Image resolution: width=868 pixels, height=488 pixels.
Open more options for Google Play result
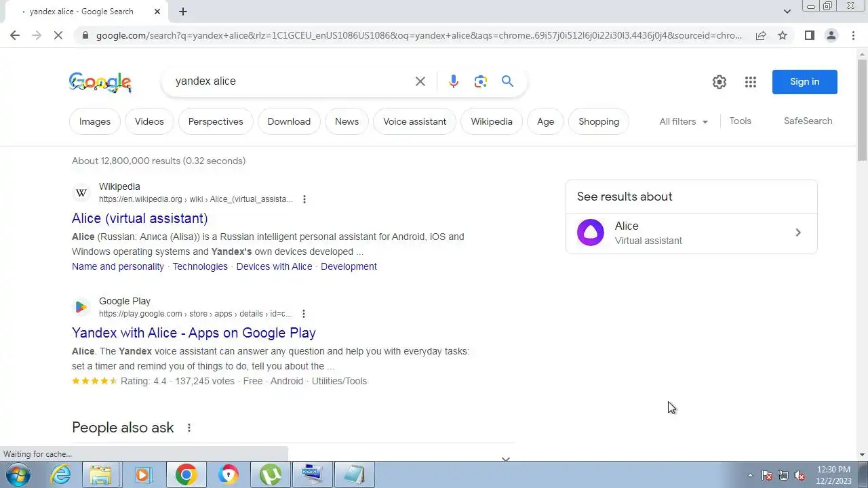pos(303,314)
